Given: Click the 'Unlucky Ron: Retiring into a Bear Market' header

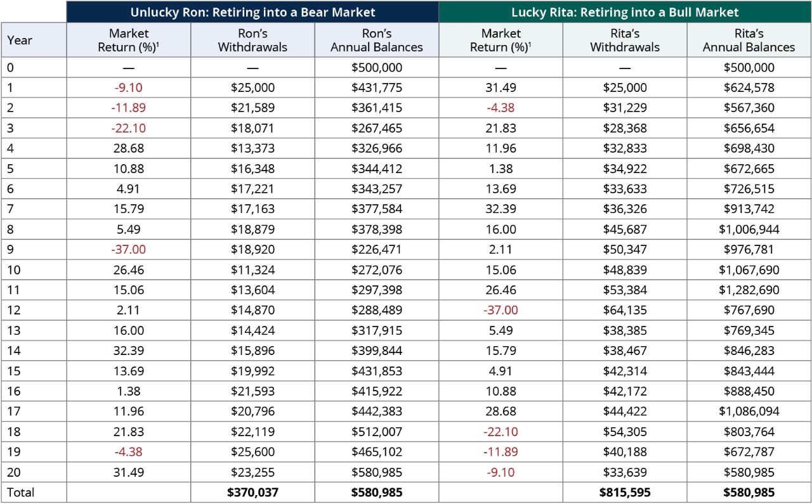Looking at the screenshot, I should (252, 12).
